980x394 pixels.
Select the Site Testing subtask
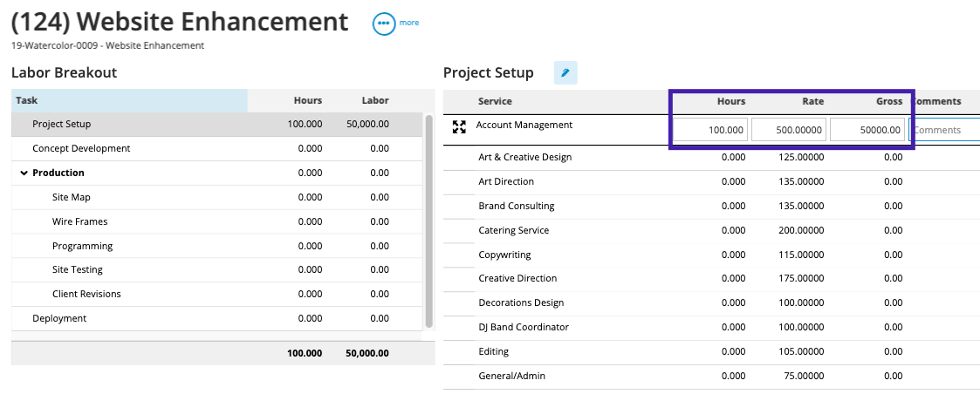[x=77, y=270]
